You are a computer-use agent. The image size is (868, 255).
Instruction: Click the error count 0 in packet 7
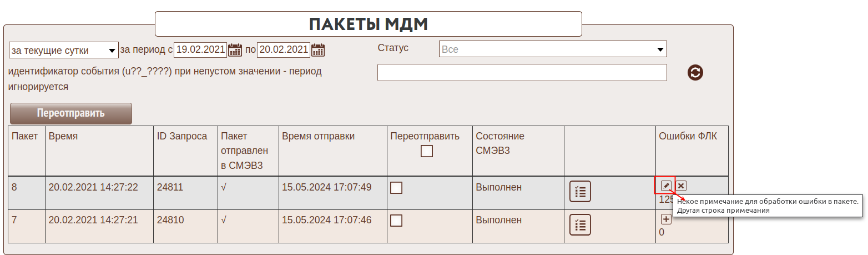click(662, 232)
